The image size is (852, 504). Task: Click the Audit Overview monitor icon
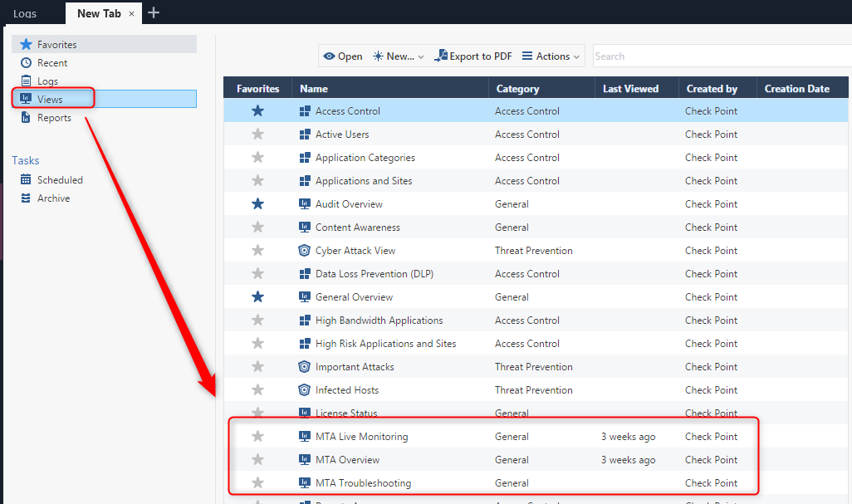(x=305, y=203)
